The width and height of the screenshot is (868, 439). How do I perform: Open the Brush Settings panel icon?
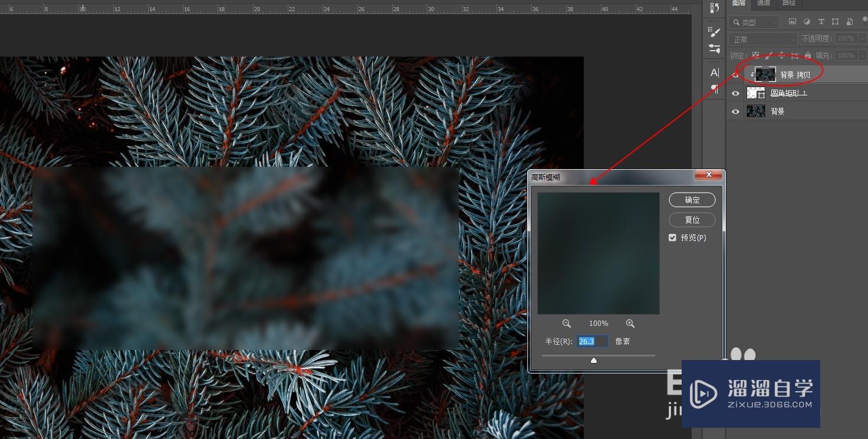[715, 31]
